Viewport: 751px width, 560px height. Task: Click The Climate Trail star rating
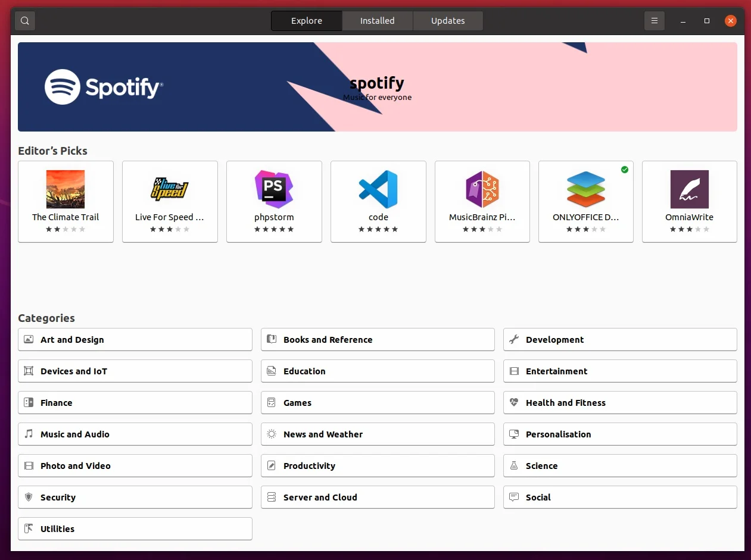(66, 229)
